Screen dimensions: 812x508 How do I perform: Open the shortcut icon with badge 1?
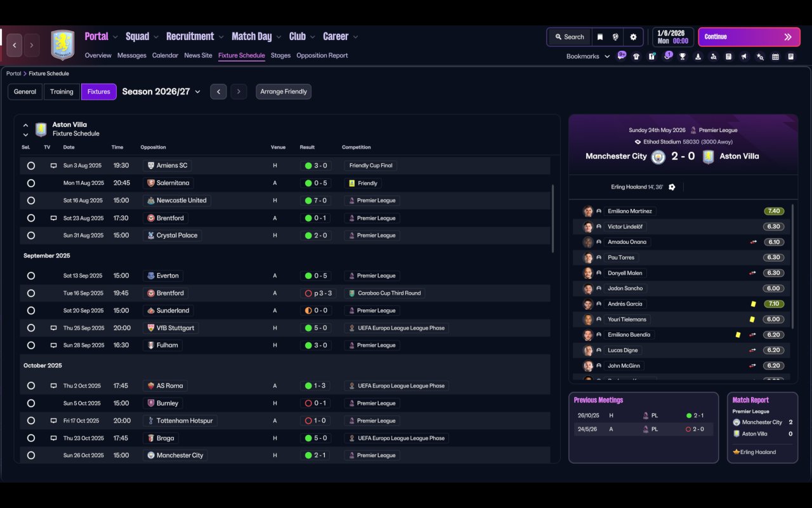pos(667,56)
